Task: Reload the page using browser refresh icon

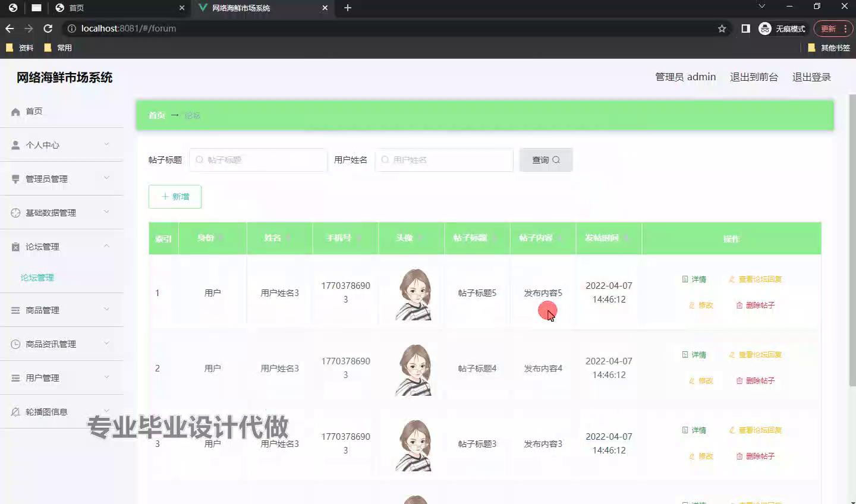Action: point(48,29)
